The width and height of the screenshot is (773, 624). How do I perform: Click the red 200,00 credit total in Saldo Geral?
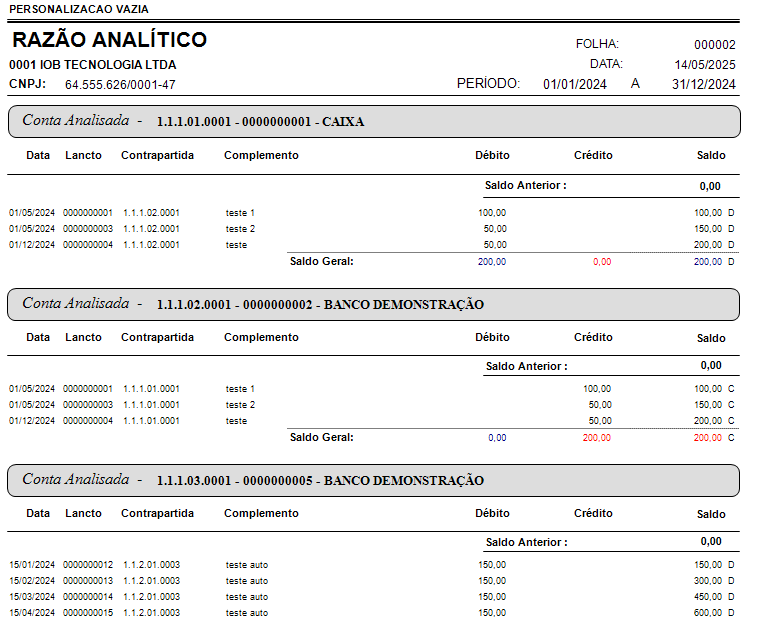tap(596, 437)
